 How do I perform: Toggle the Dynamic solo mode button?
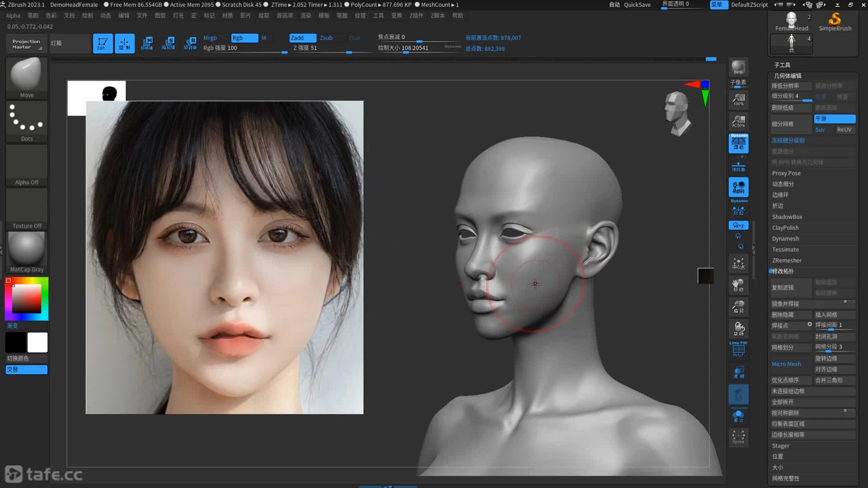click(738, 415)
